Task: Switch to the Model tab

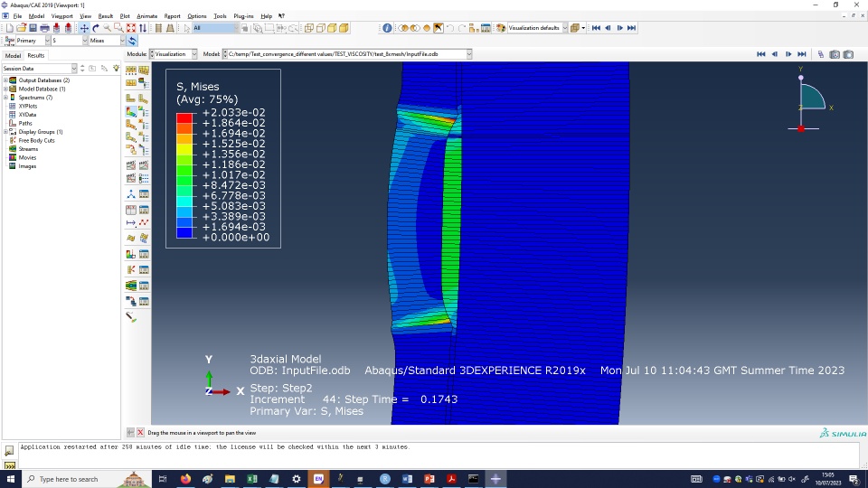Action: 13,55
